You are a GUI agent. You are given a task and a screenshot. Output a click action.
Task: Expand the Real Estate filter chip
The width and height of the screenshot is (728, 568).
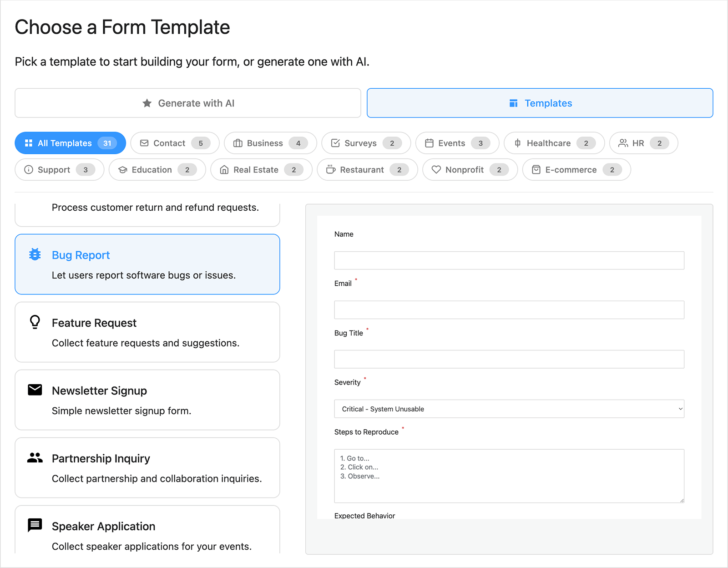tap(261, 170)
